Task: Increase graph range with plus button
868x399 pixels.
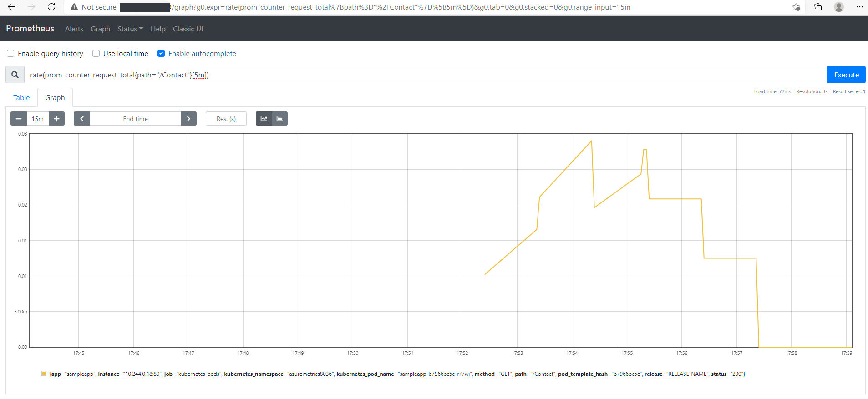Action: click(56, 119)
